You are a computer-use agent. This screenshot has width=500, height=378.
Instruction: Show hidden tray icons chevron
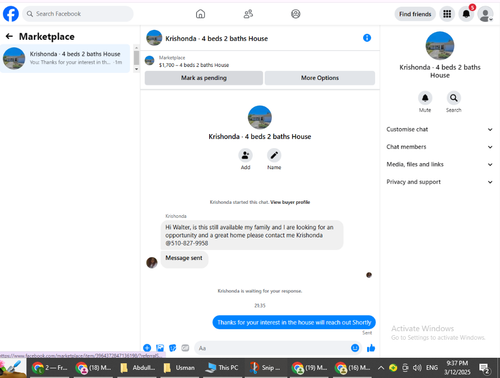pyautogui.click(x=381, y=368)
